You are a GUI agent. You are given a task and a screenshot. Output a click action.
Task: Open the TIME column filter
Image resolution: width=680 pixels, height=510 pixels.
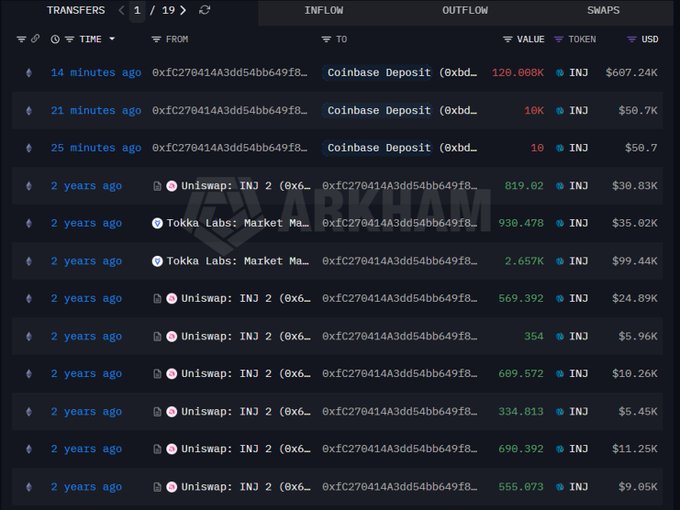(x=69, y=39)
